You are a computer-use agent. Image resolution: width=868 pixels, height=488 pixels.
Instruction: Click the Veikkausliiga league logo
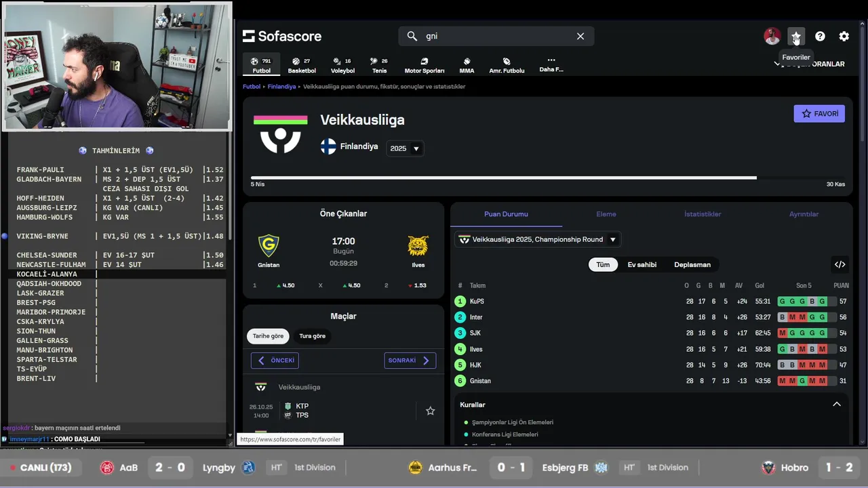pos(281,134)
